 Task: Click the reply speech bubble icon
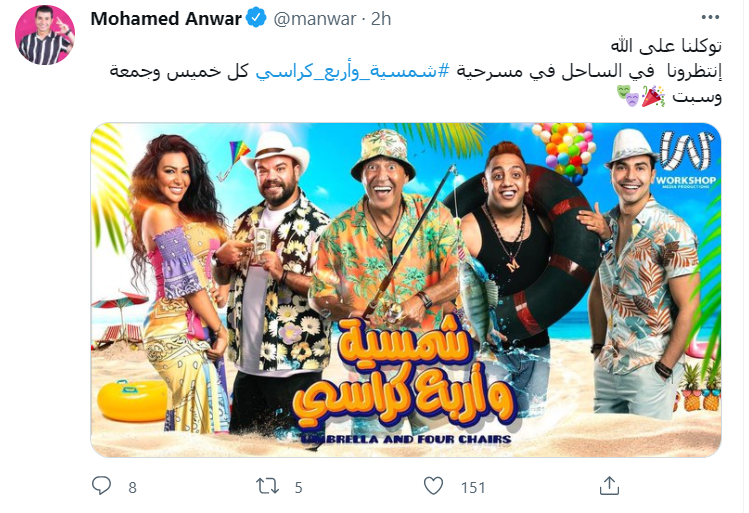101,486
